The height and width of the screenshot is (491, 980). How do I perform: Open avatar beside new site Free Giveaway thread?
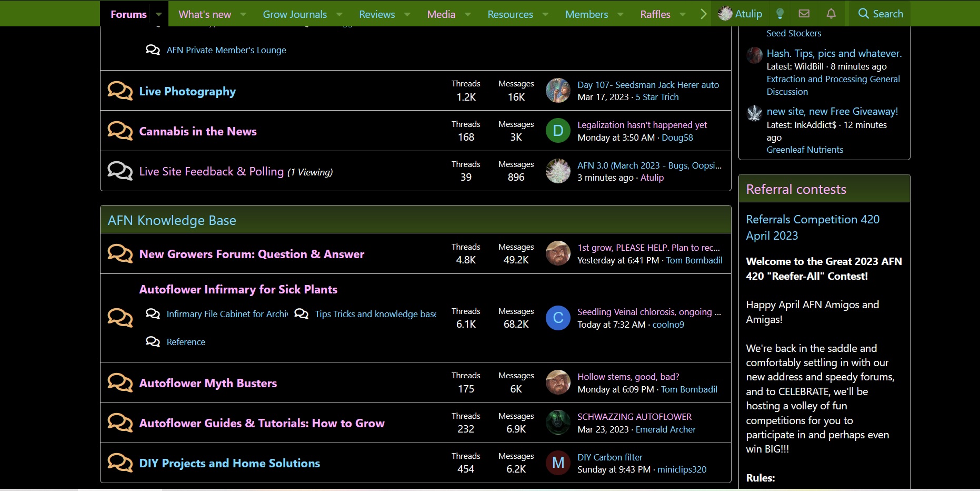(x=755, y=113)
